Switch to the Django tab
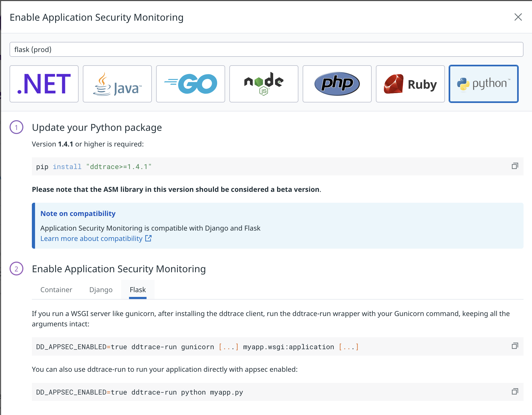Image resolution: width=532 pixels, height=415 pixels. pos(101,289)
